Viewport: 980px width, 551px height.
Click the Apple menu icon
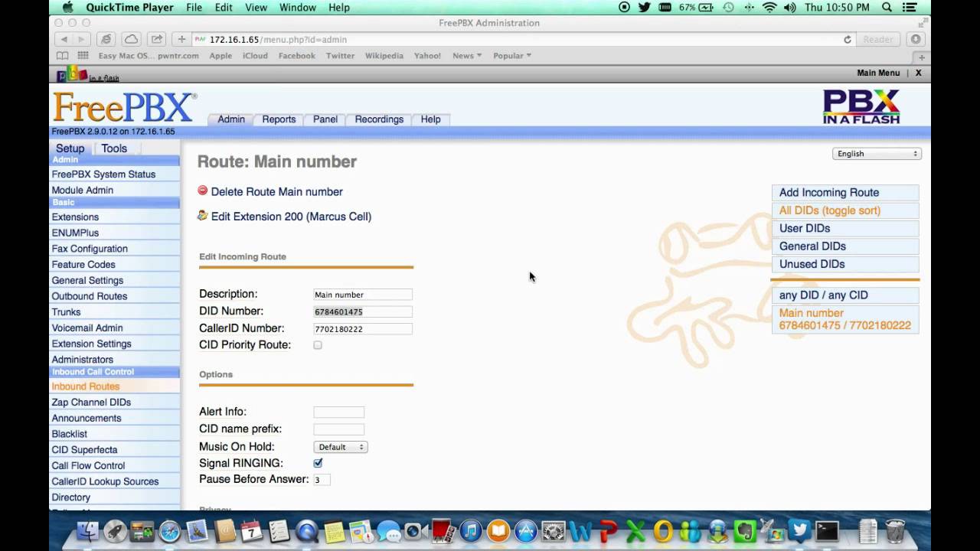pyautogui.click(x=67, y=8)
